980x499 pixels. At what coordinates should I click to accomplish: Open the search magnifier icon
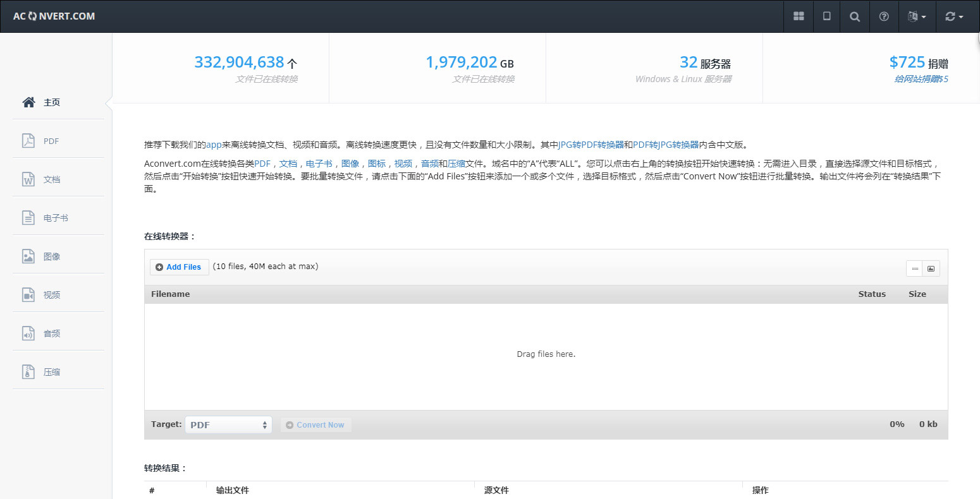(855, 16)
